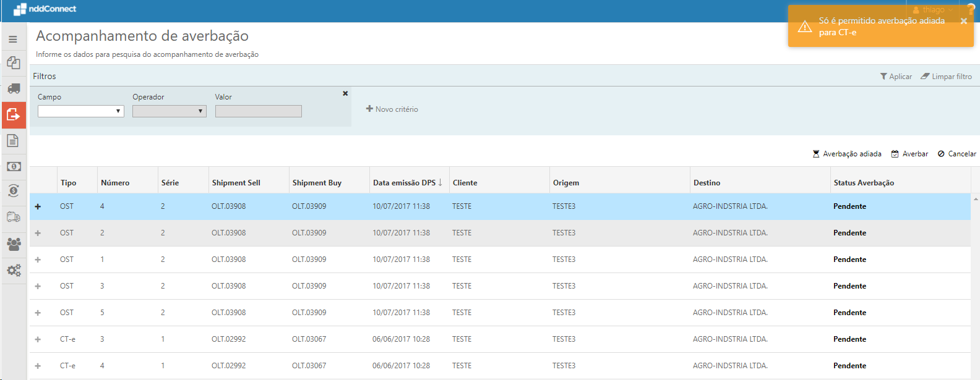
Task: Remove the filter criterion with X
Action: click(345, 93)
